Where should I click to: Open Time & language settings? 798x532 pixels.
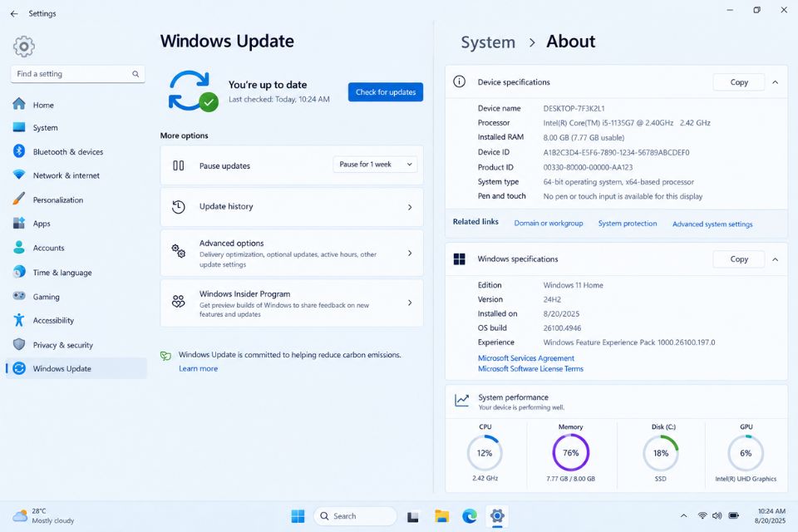tap(76, 273)
